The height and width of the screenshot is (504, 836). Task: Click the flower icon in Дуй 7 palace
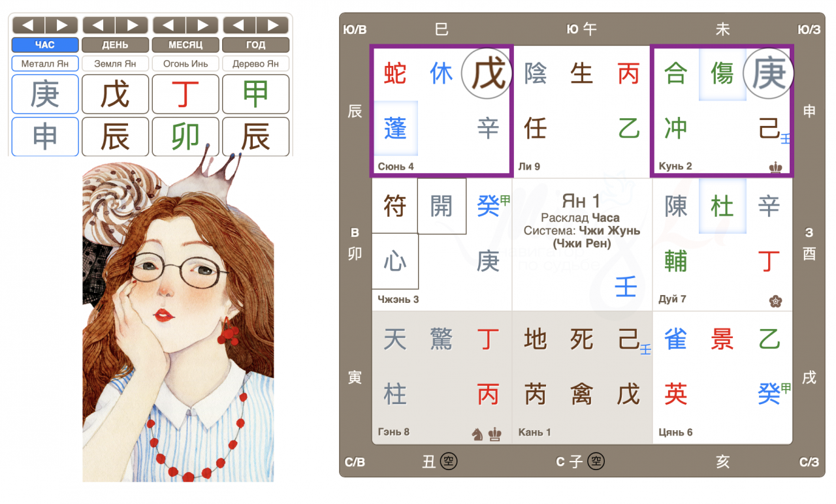coord(775,301)
